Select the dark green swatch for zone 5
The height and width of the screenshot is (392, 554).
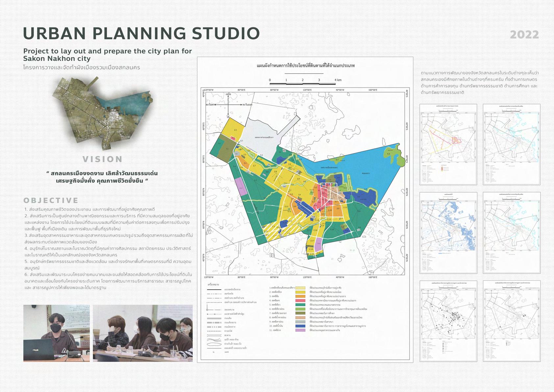(x=300, y=305)
